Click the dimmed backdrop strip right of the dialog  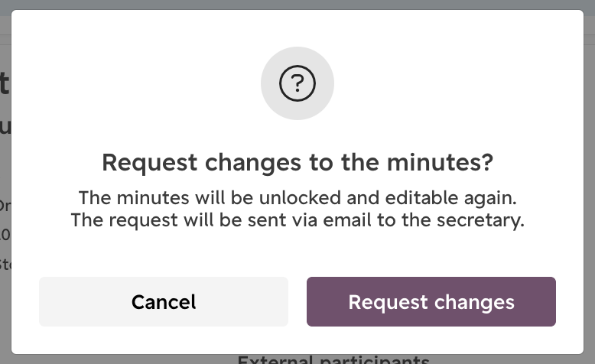coord(590,182)
